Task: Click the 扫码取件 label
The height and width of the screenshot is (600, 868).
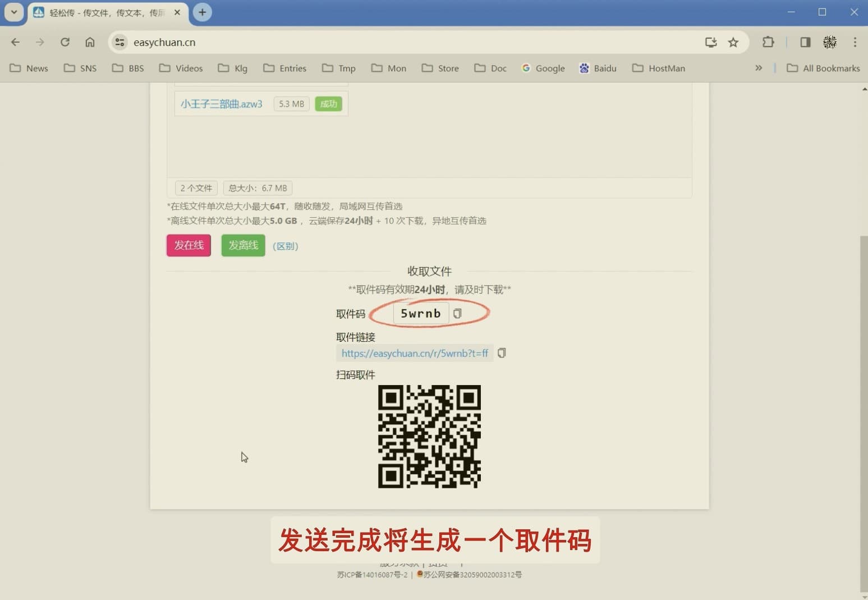Action: point(356,375)
